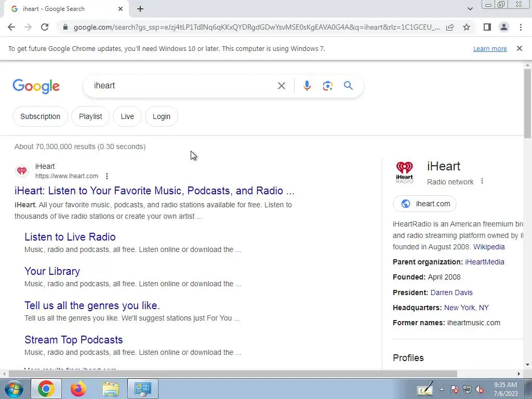This screenshot has width=532, height=399.
Task: Open the tab search dropdown arrow
Action: pos(470,9)
